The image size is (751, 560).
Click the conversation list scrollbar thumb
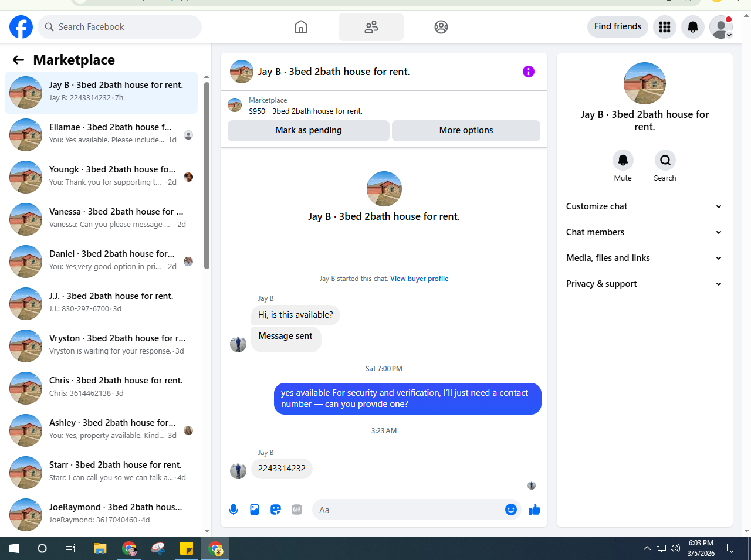point(207,175)
